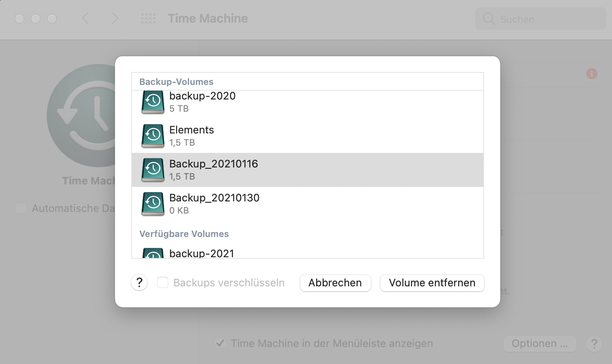Select the Elements volume name

pos(191,130)
